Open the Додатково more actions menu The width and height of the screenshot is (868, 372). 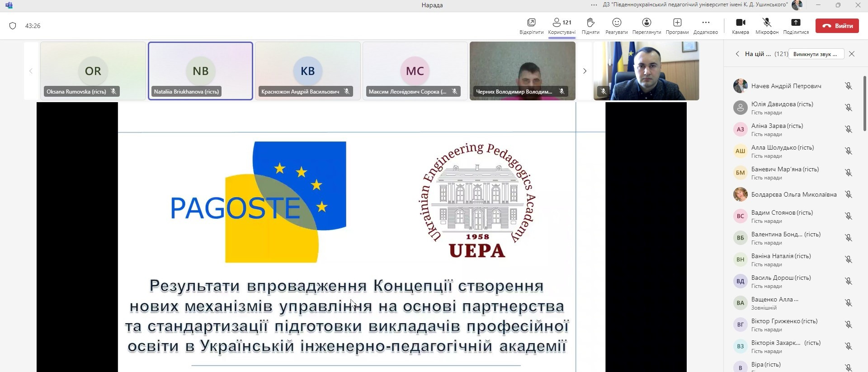705,26
